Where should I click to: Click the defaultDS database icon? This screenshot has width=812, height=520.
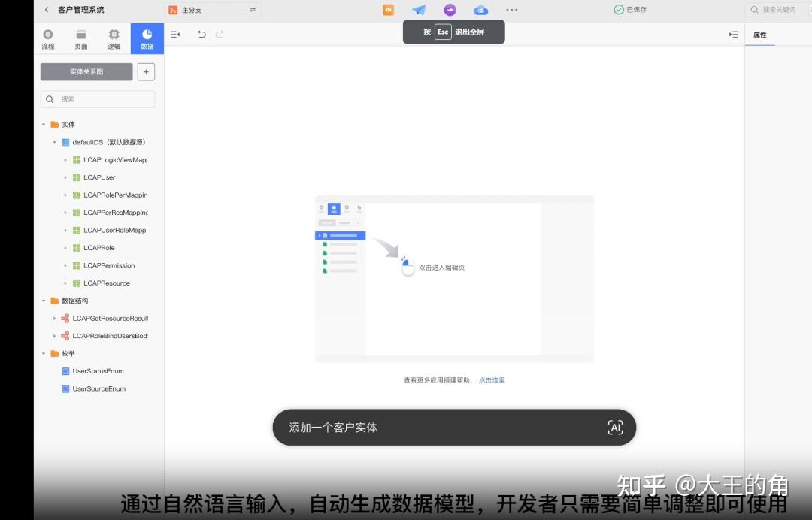tap(65, 142)
